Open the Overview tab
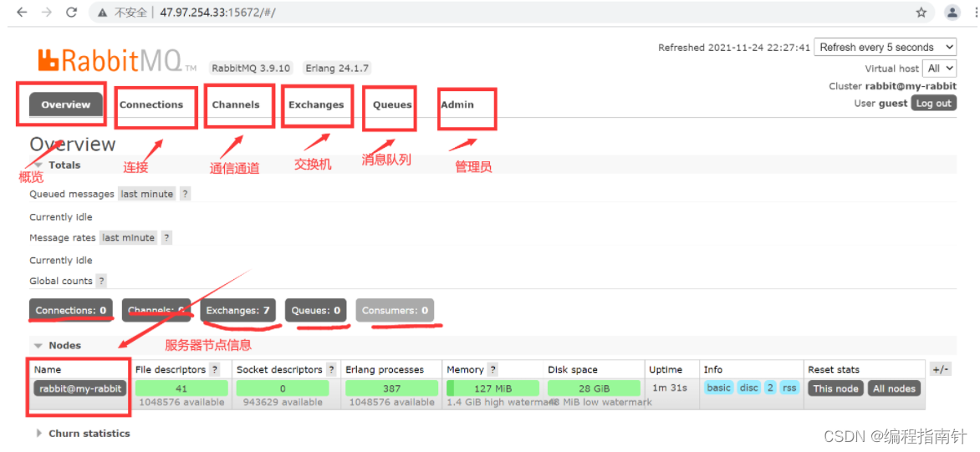 click(x=65, y=105)
